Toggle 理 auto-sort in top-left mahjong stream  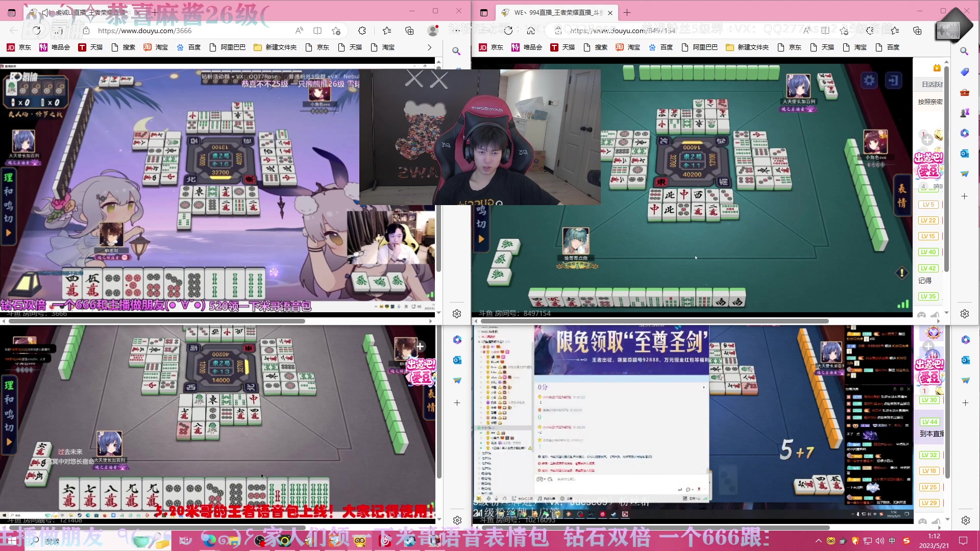(9, 178)
